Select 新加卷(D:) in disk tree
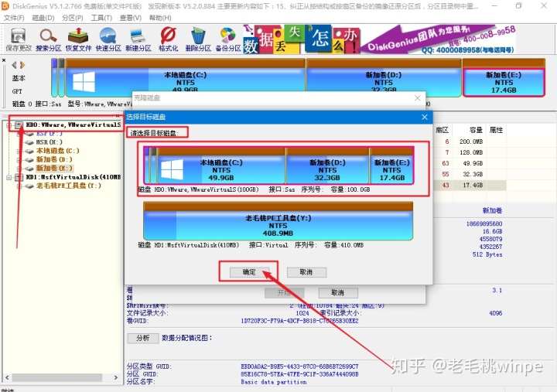 click(54, 159)
